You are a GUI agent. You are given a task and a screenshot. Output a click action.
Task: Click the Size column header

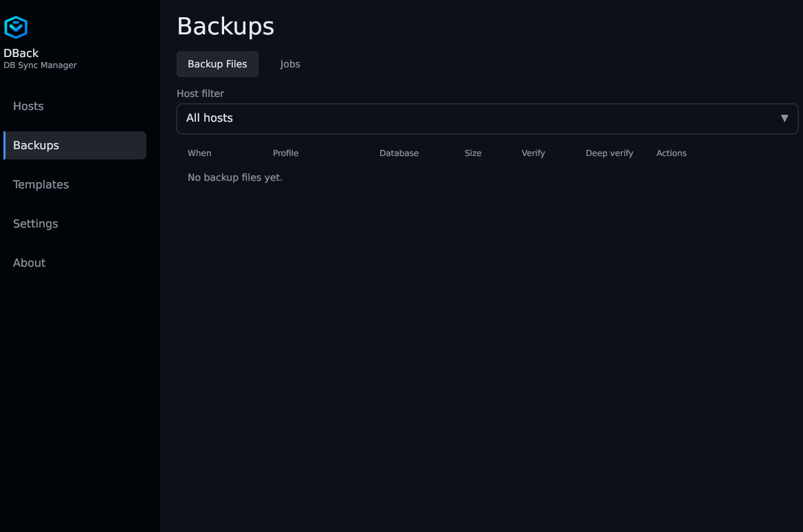coord(473,153)
